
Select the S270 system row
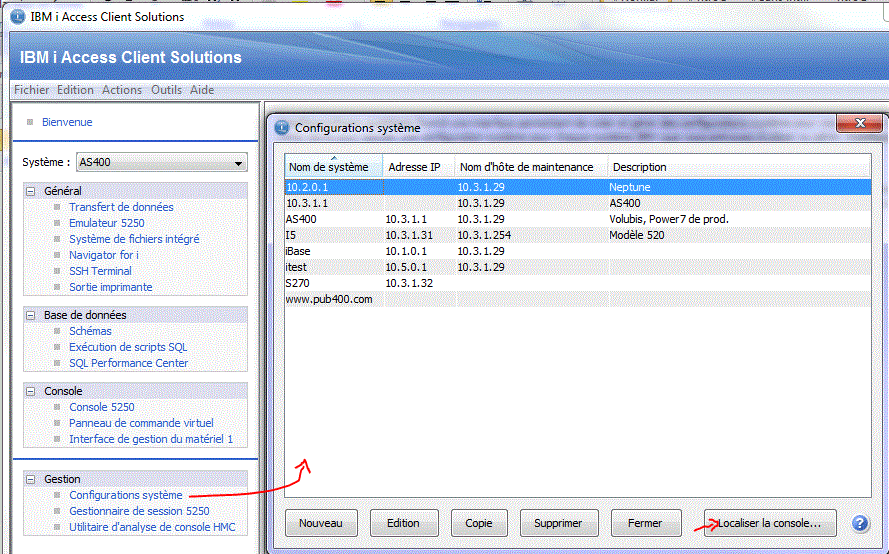(x=578, y=283)
